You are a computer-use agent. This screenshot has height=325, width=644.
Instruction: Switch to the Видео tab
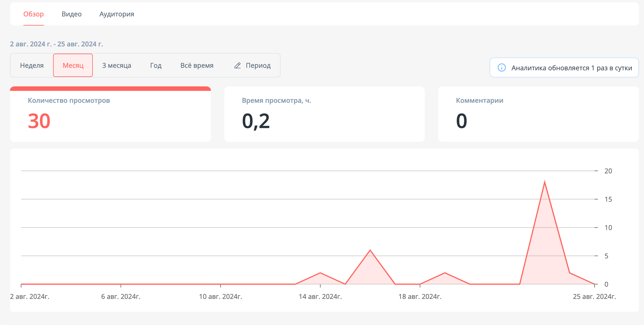click(72, 14)
